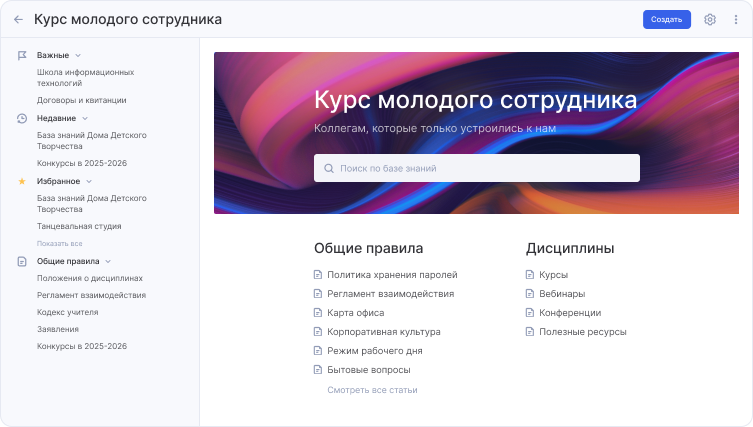The width and height of the screenshot is (753, 427).
Task: Open the Вебинары article
Action: [x=560, y=294]
